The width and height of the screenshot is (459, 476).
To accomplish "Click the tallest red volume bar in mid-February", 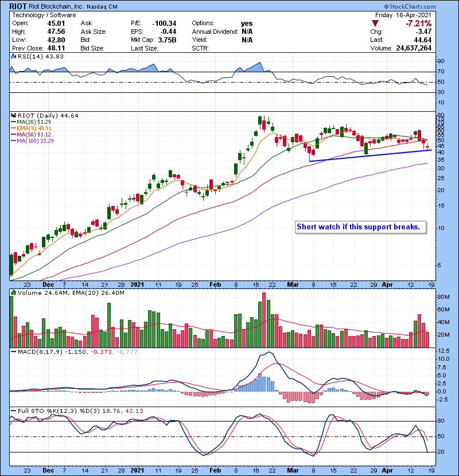I will [264, 320].
